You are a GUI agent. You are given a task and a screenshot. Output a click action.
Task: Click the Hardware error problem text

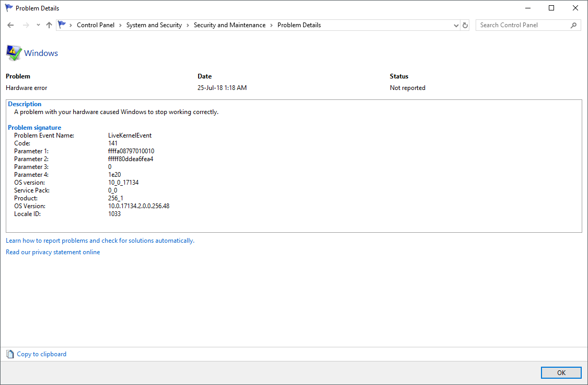pyautogui.click(x=27, y=88)
